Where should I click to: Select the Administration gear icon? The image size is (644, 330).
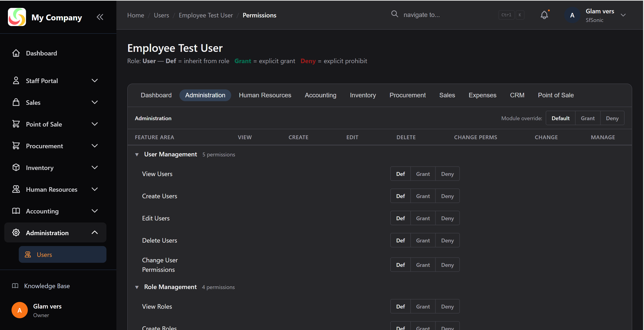point(16,233)
